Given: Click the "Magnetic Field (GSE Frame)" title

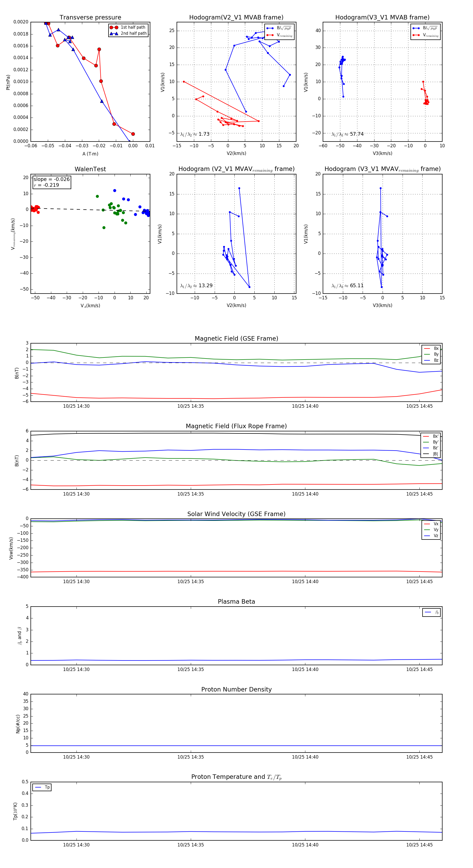Looking at the screenshot, I should [x=236, y=339].
